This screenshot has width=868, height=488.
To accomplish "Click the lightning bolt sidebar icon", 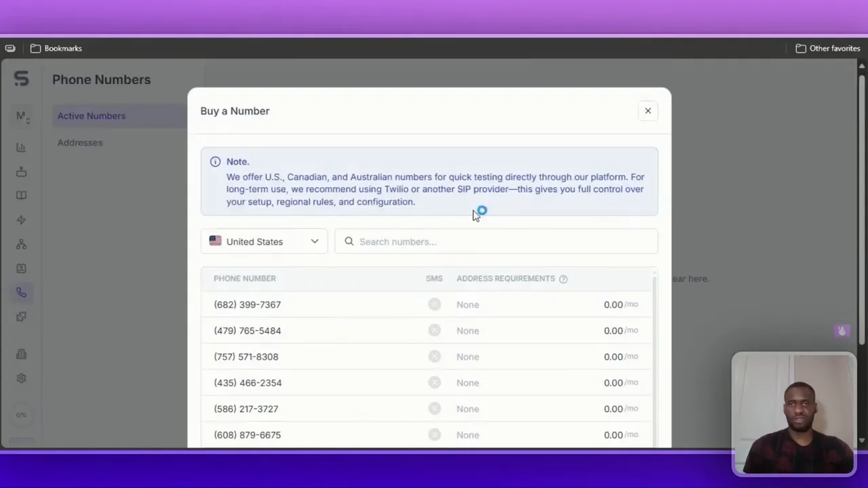I will tap(21, 220).
